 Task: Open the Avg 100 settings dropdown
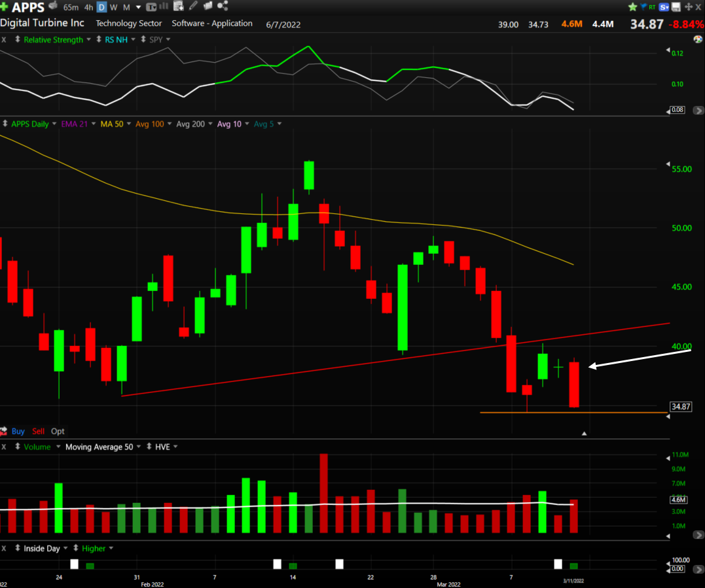[170, 124]
